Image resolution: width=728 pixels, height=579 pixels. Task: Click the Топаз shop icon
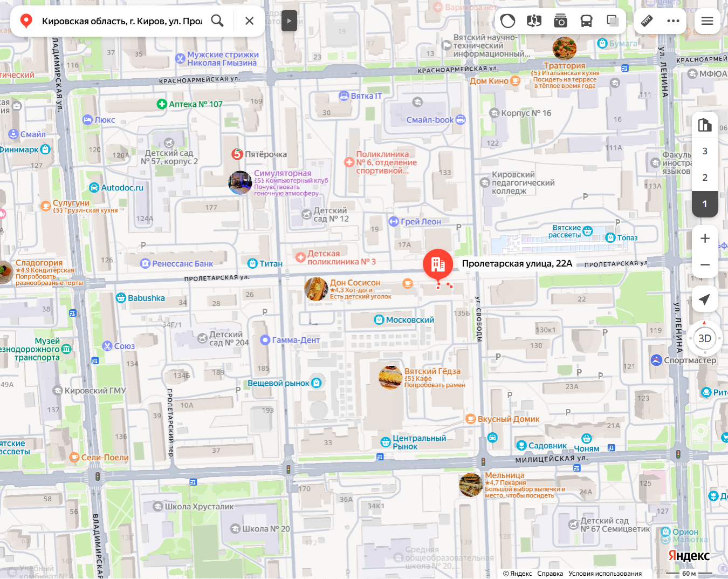coord(610,237)
